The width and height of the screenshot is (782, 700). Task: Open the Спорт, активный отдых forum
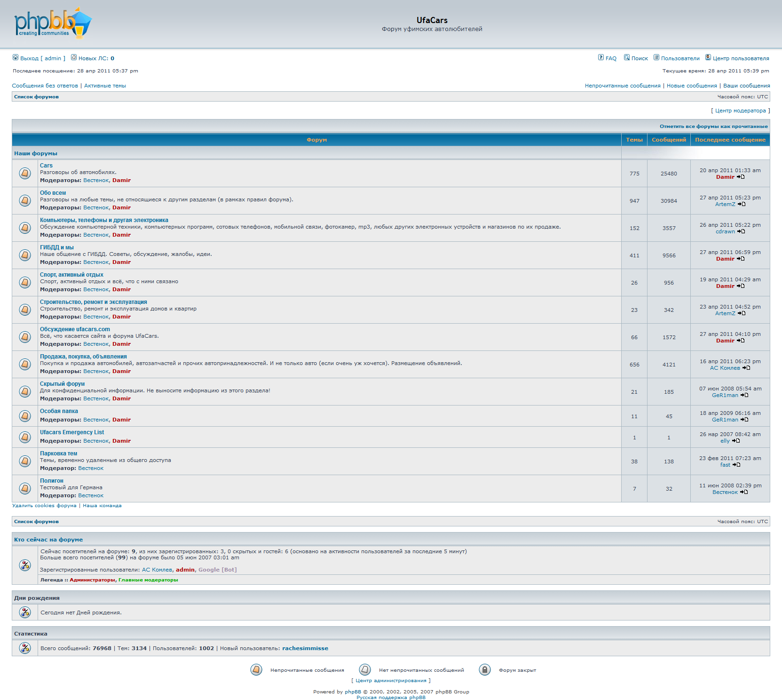click(x=71, y=275)
